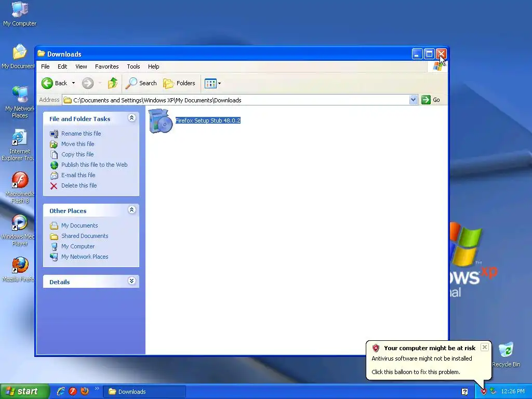Select Mozilla Firefox desktop shortcut
The width and height of the screenshot is (532, 399).
(x=19, y=270)
